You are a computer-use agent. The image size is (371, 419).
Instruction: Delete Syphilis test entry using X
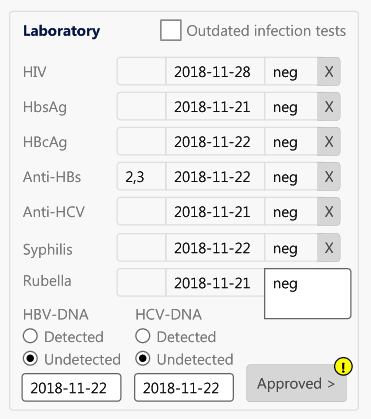329,248
